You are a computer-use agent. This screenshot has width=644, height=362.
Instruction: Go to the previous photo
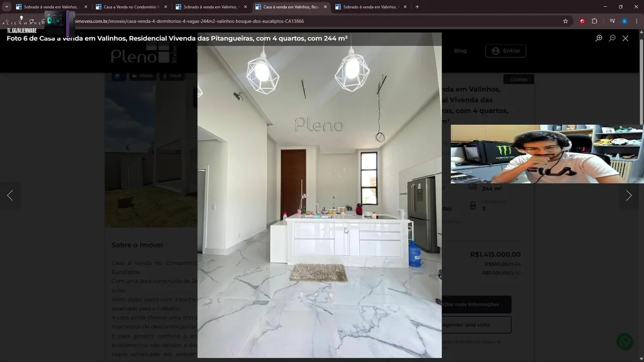click(10, 196)
